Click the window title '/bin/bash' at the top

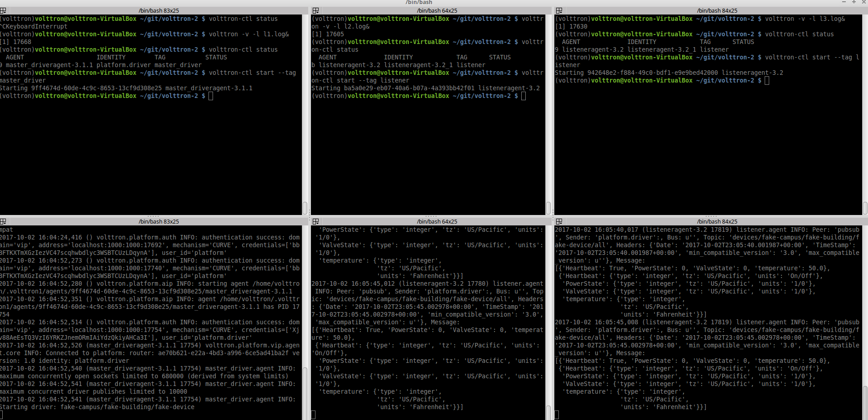(419, 2)
